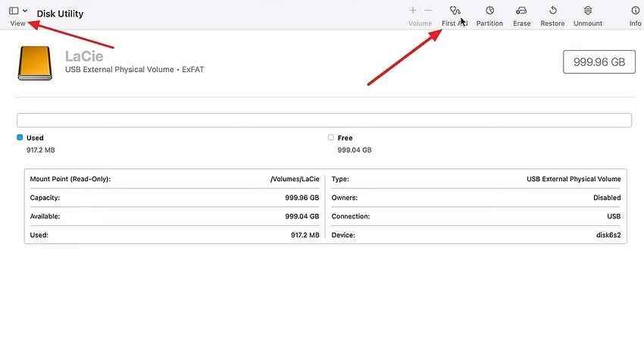Select the Erase drive icon
Viewport: 644px width, 342px height.
pyautogui.click(x=521, y=11)
